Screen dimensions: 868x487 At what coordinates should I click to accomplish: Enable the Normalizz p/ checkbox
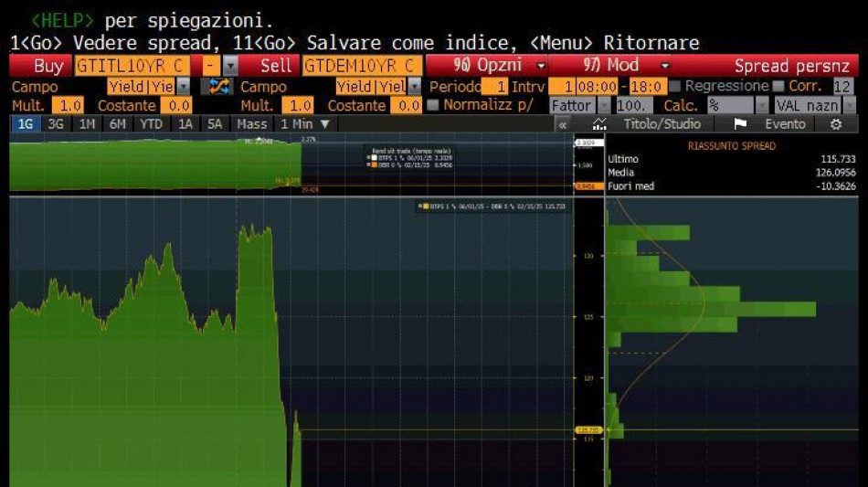coord(433,104)
